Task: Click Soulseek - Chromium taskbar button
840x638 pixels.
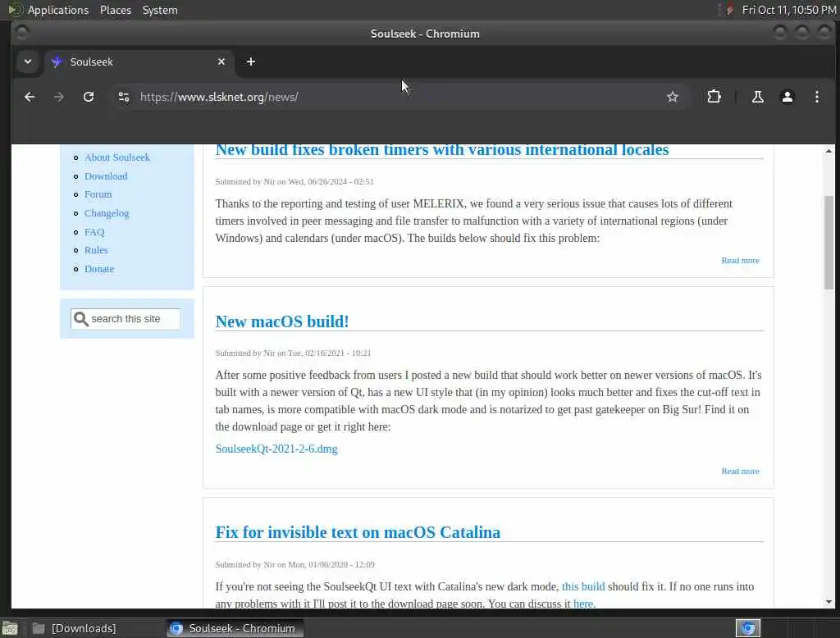Action: [x=235, y=628]
